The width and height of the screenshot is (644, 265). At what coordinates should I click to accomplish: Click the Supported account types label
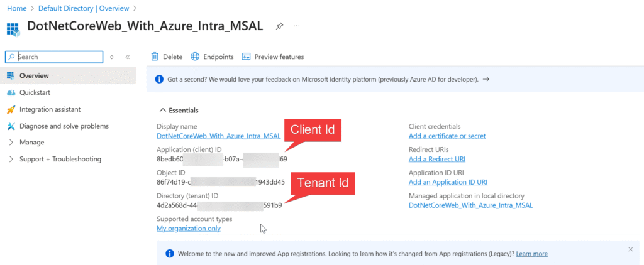click(x=194, y=219)
